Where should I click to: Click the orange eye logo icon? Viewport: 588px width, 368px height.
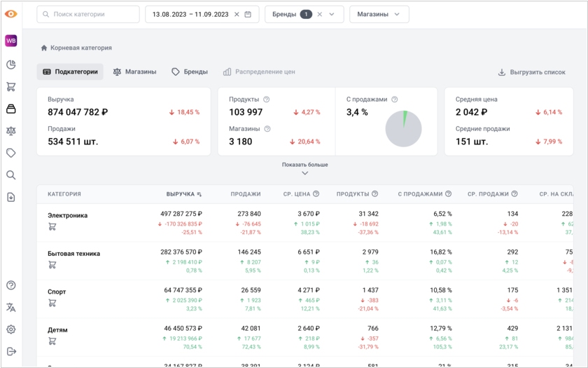pyautogui.click(x=11, y=14)
